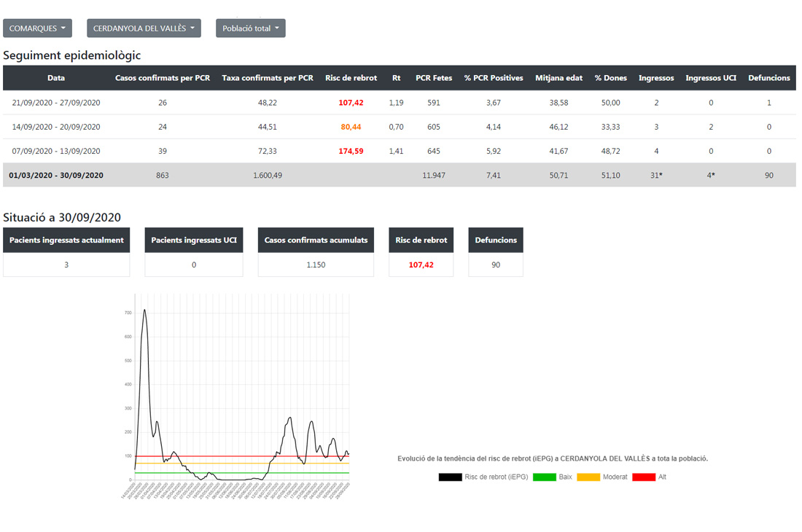
Task: Click total PCR tests value 11.947
Action: [x=434, y=176]
